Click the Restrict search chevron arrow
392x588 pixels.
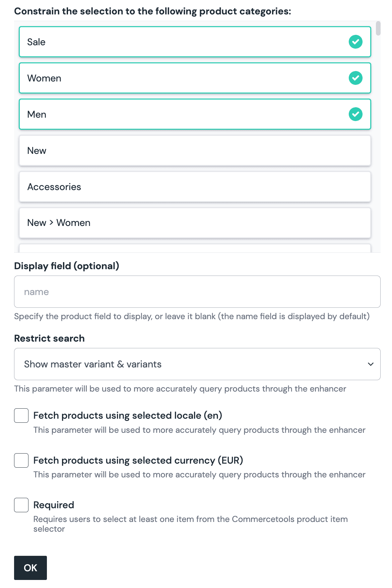[371, 364]
